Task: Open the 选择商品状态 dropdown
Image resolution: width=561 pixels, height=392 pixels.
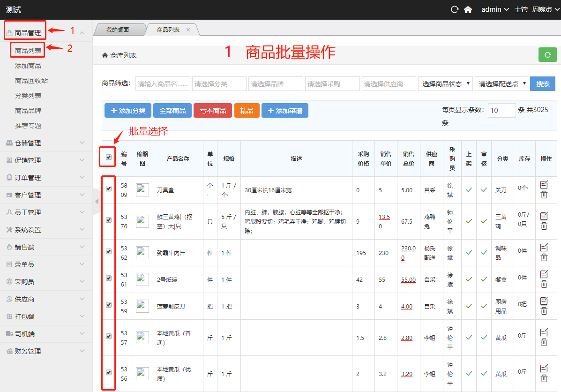Action: pyautogui.click(x=447, y=84)
